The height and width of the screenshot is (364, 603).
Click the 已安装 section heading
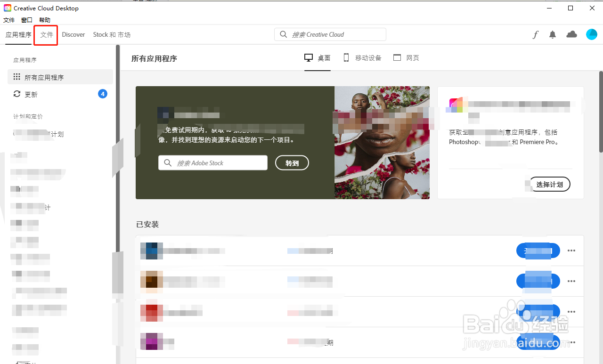[x=147, y=225]
